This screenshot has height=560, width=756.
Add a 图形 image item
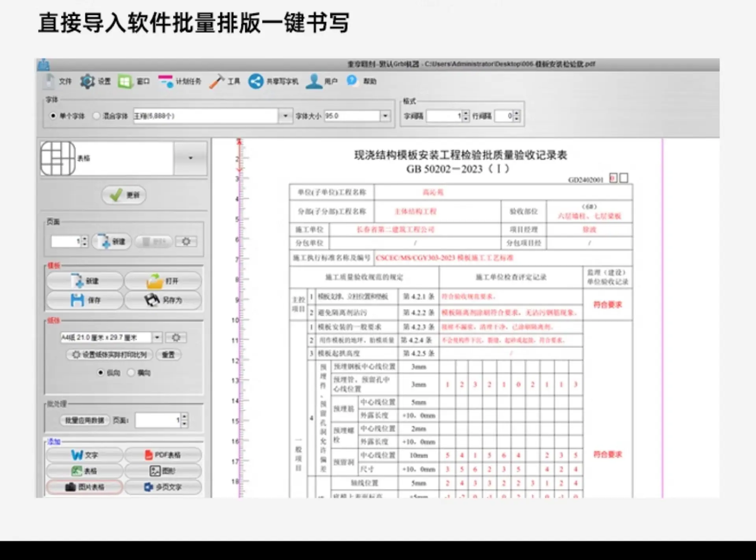coord(163,471)
